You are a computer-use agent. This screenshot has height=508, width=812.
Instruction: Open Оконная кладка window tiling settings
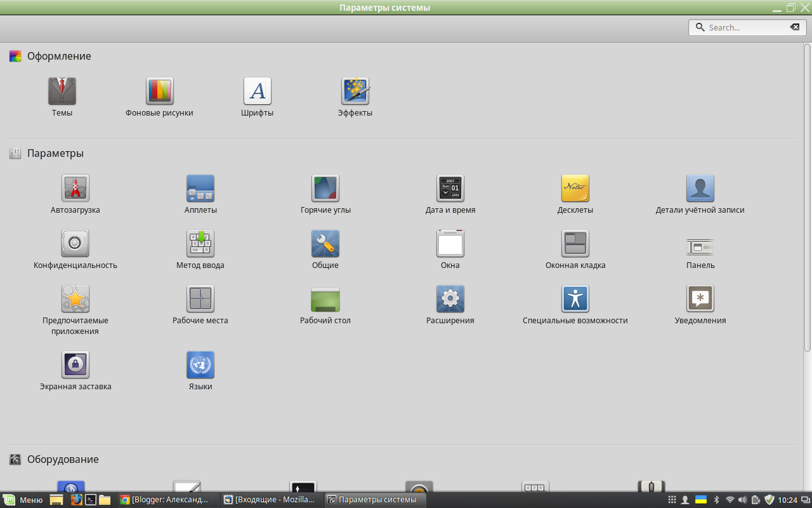click(575, 244)
